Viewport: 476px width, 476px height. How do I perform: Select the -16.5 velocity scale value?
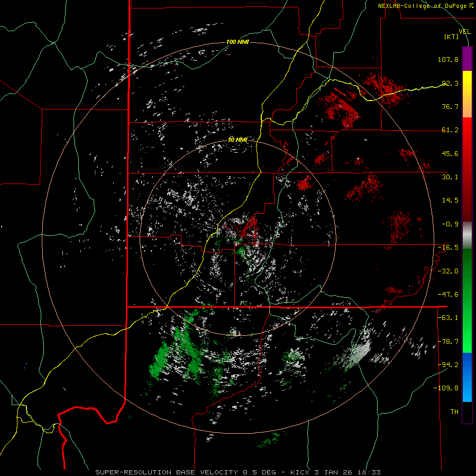[448, 248]
